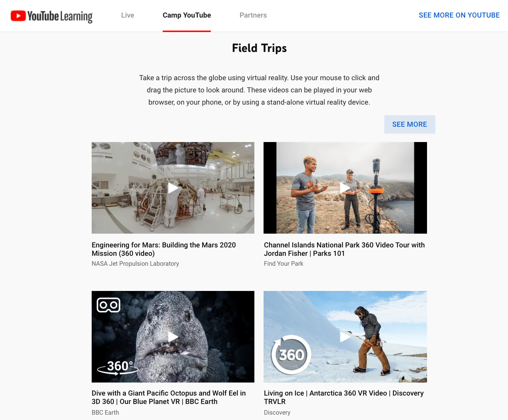Play the Living on Ice Antarctica video
Screen dimensions: 508x420
pos(345,337)
